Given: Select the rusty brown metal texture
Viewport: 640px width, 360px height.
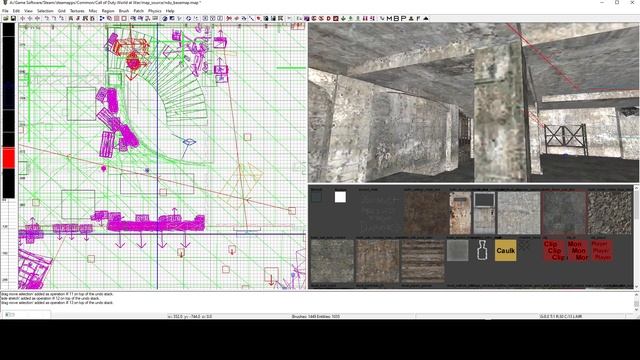Looking at the screenshot, I should pyautogui.click(x=426, y=213).
